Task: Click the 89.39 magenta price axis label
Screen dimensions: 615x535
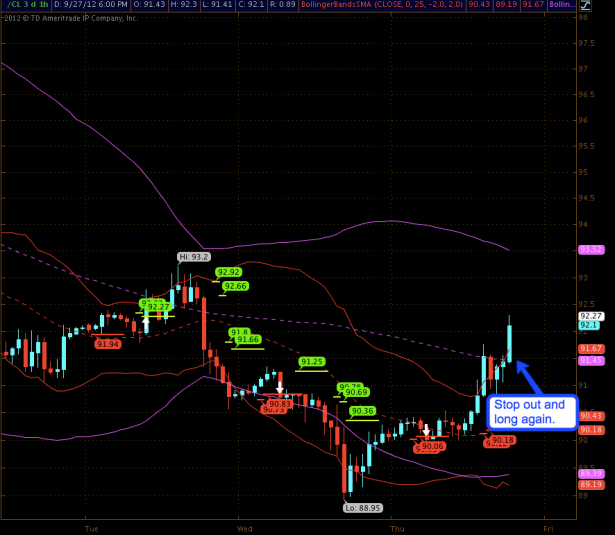Action: pos(590,473)
